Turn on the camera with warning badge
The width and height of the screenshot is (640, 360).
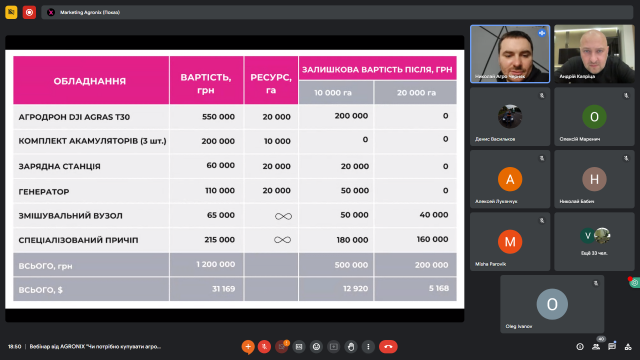coord(282,347)
